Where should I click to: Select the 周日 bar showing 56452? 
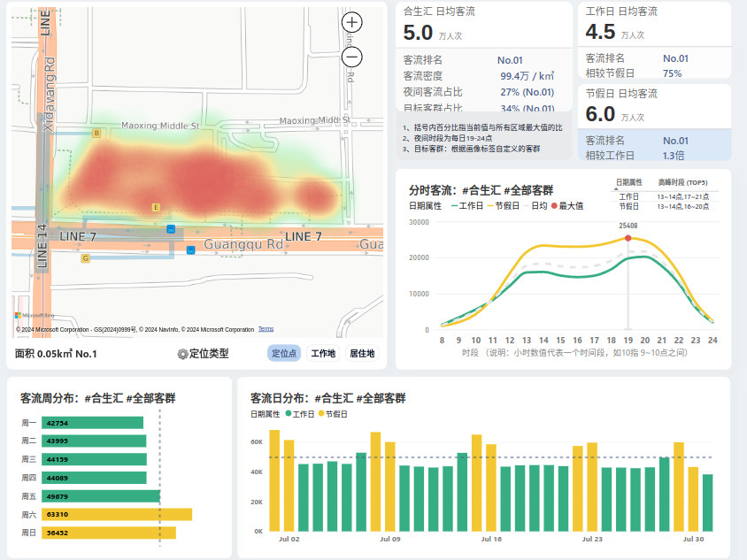pyautogui.click(x=109, y=533)
